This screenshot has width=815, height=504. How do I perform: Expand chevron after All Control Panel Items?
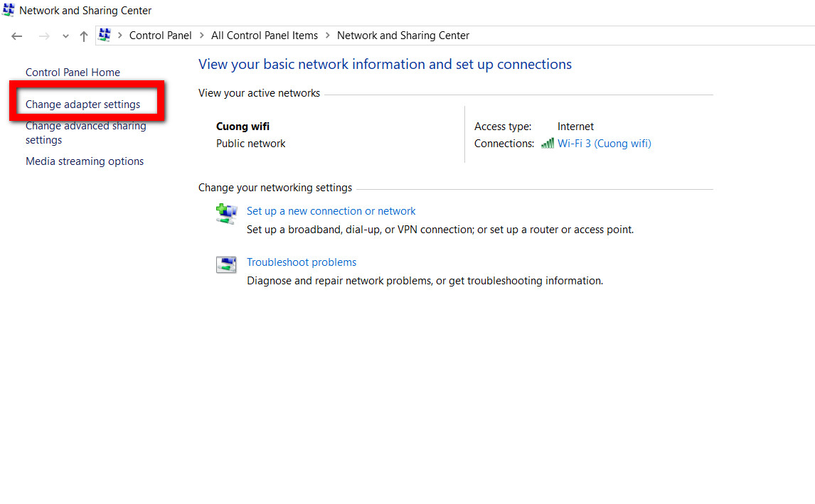327,36
